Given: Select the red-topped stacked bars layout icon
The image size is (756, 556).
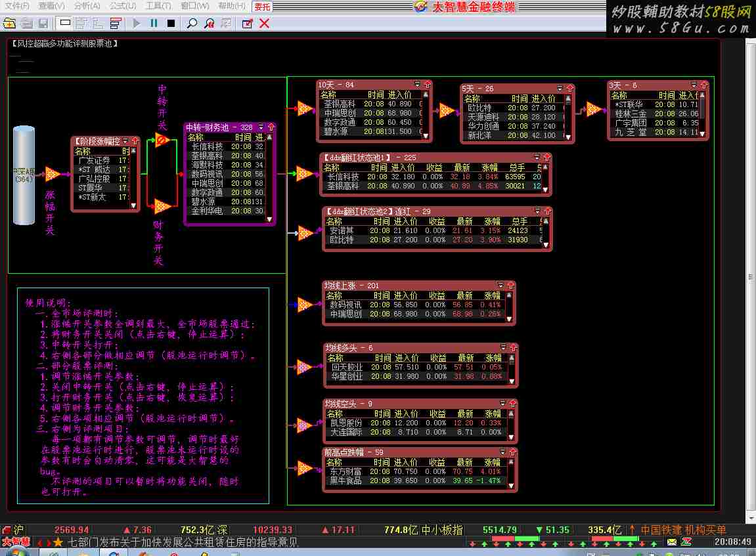Looking at the screenshot, I should [x=115, y=23].
